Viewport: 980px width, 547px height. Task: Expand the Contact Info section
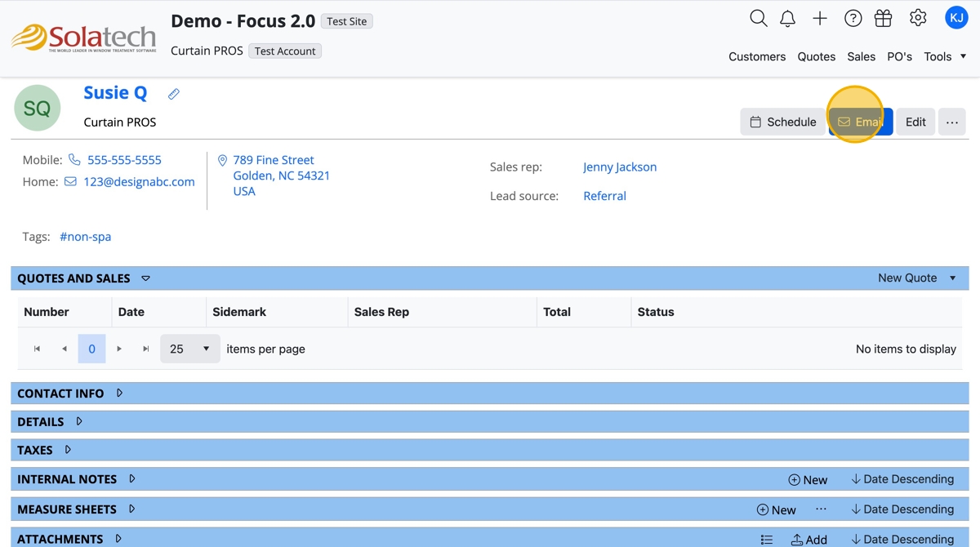point(119,394)
